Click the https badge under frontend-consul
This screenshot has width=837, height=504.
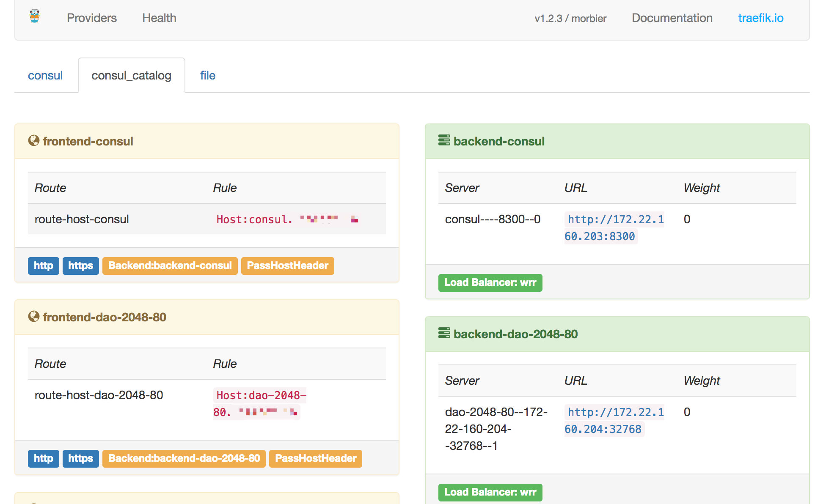pyautogui.click(x=81, y=266)
